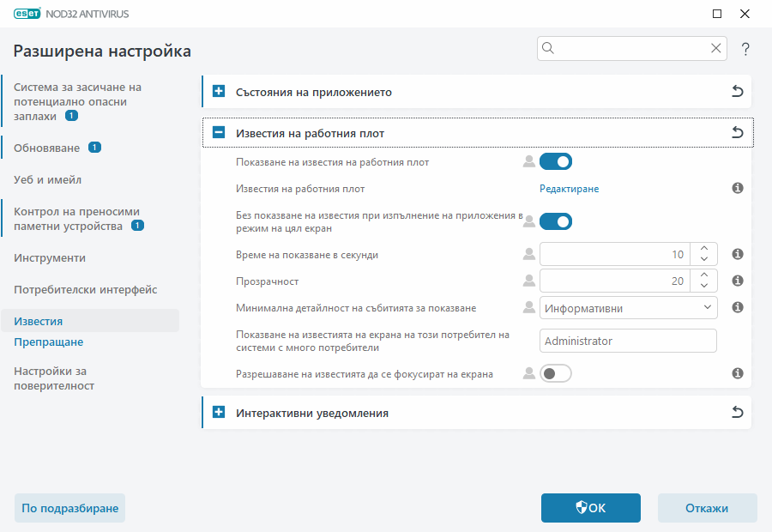The height and width of the screenshot is (532, 772).
Task: Open the Уеб и имейл section
Action: point(48,179)
